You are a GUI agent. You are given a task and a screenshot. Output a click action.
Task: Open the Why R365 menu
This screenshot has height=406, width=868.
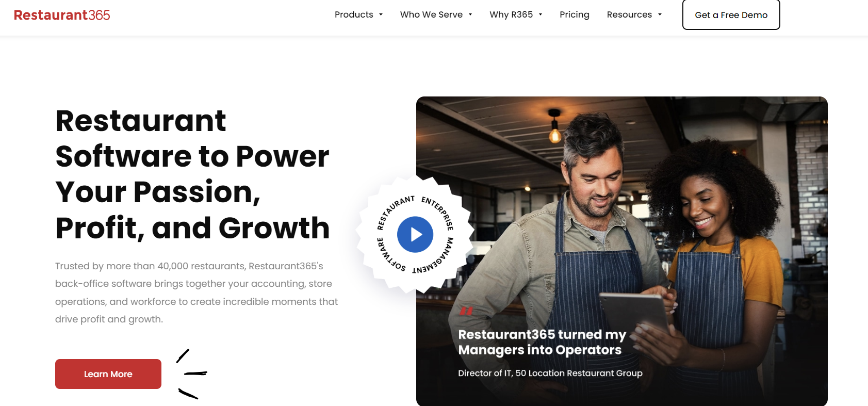511,14
